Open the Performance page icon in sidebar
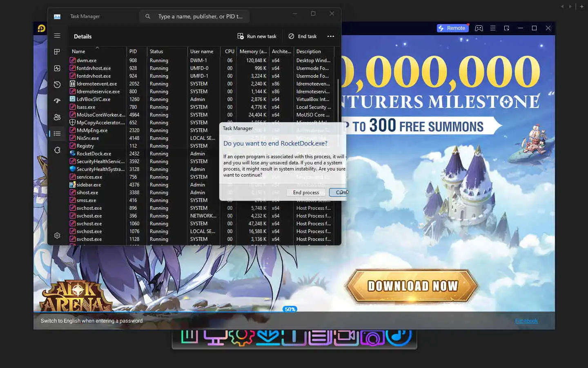588x368 pixels. coord(57,68)
